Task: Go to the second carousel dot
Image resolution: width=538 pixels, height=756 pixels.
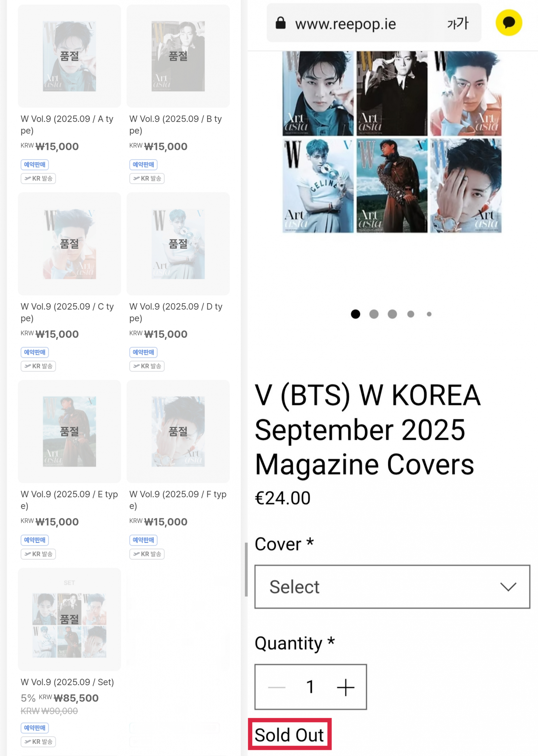Action: pyautogui.click(x=374, y=314)
